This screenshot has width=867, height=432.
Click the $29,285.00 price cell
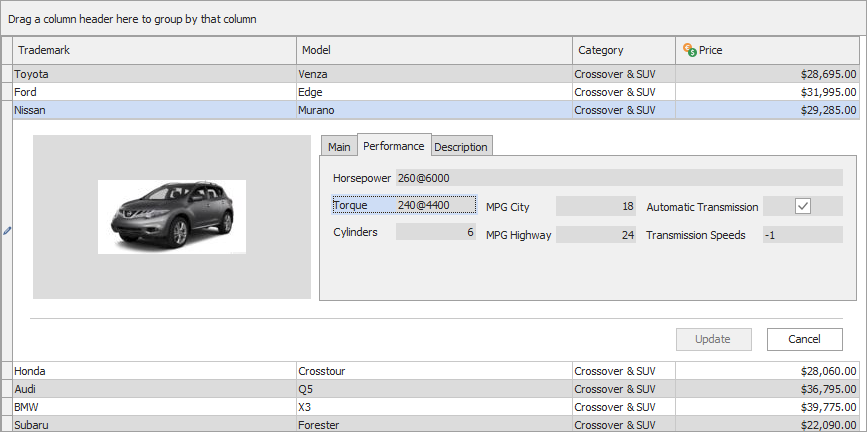767,110
